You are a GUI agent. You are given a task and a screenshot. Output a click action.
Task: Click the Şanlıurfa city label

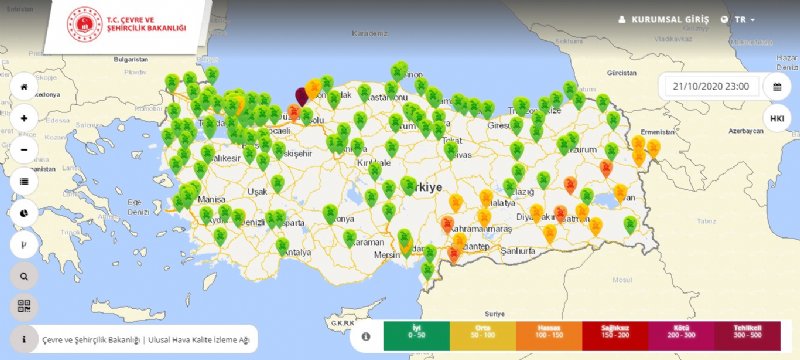point(517,251)
